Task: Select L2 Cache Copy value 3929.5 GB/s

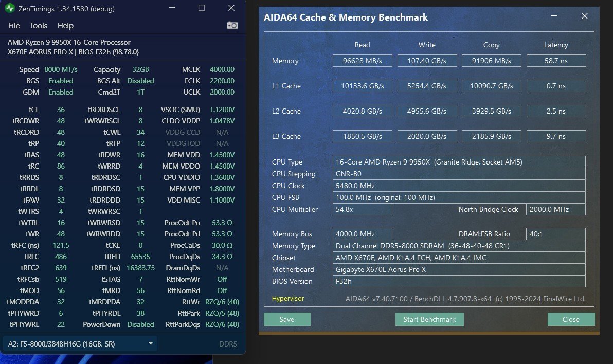Action: (492, 111)
